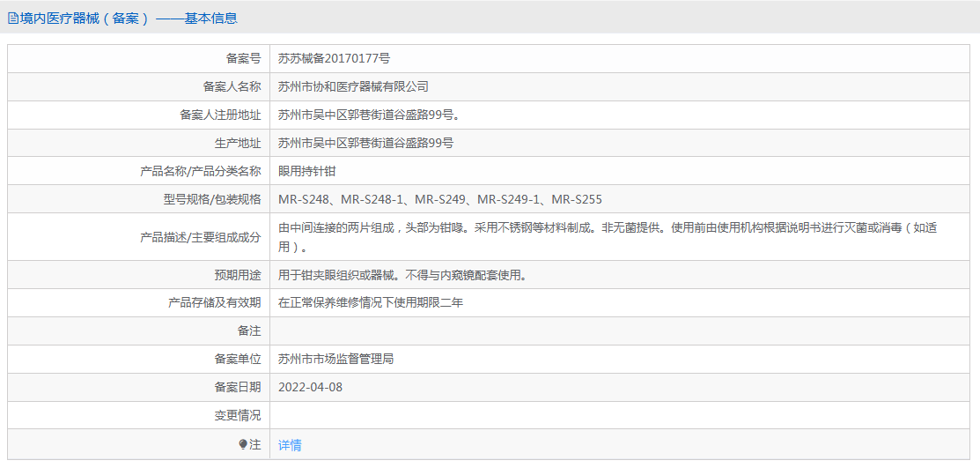Image resolution: width=980 pixels, height=468 pixels.
Task: Select text 在正常保养维修情况下使用期限二年
Action: [371, 303]
